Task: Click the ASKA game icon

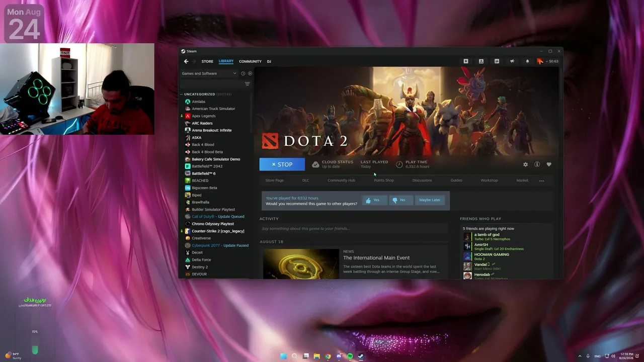Action: point(188,138)
